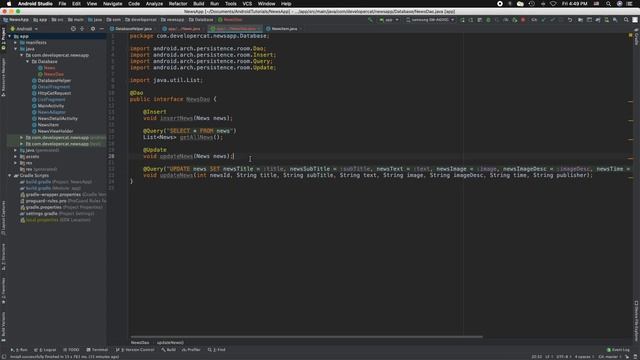Click the yellow warning indicator top of editor gutter
This screenshot has width=640, height=360.
tap(631, 36)
